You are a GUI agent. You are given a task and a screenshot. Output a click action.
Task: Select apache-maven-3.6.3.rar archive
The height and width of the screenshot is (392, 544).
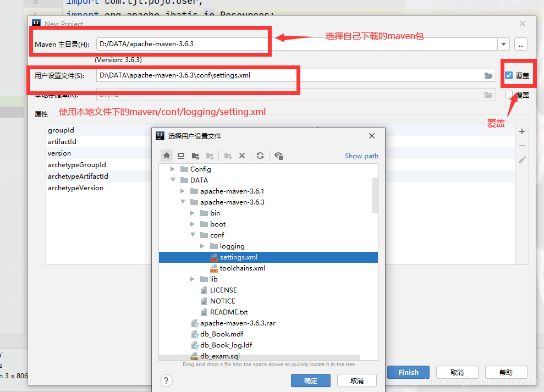pos(238,323)
